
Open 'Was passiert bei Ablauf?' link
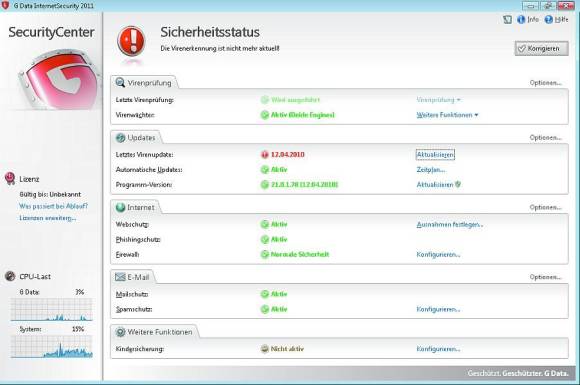pyautogui.click(x=53, y=206)
